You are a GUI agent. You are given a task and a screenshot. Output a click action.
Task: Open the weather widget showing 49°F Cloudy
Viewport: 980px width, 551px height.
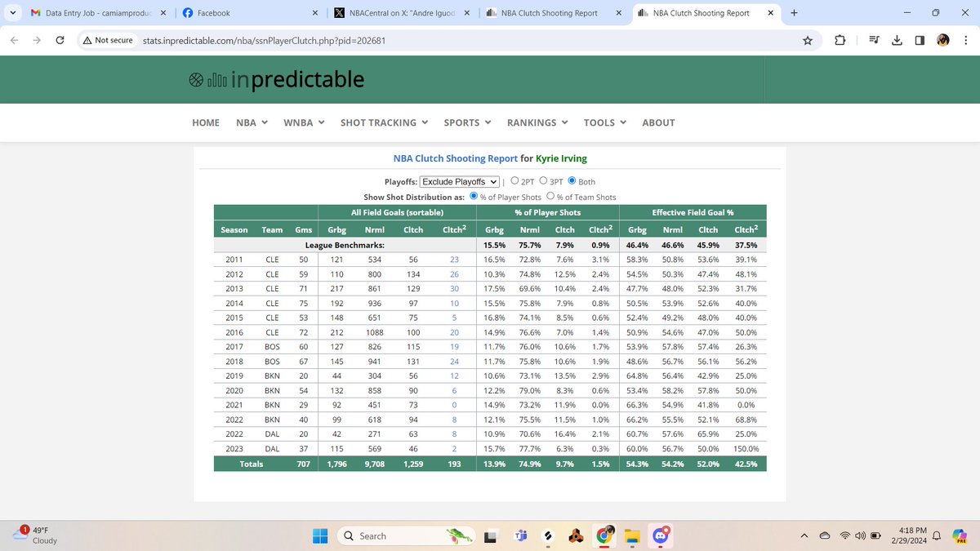tap(37, 535)
